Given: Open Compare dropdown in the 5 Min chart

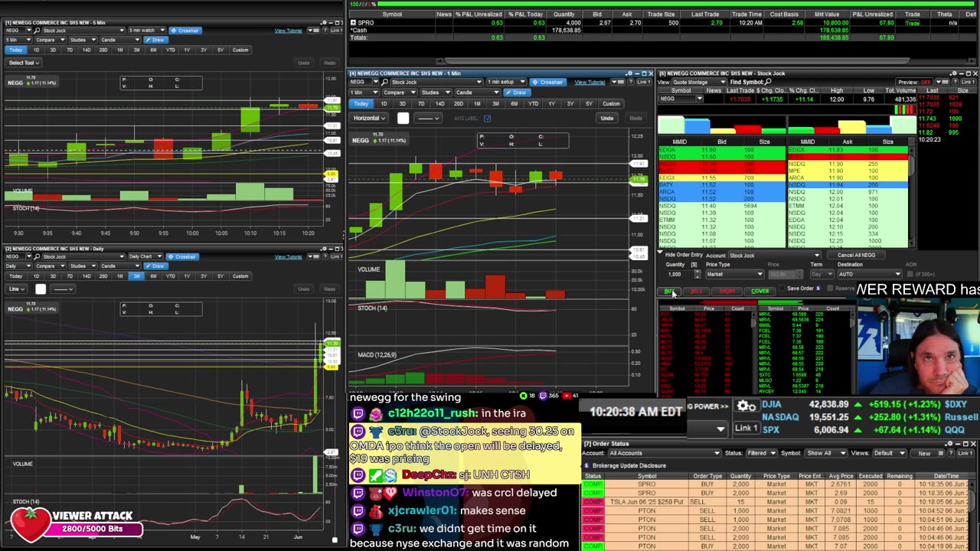Looking at the screenshot, I should pos(52,40).
